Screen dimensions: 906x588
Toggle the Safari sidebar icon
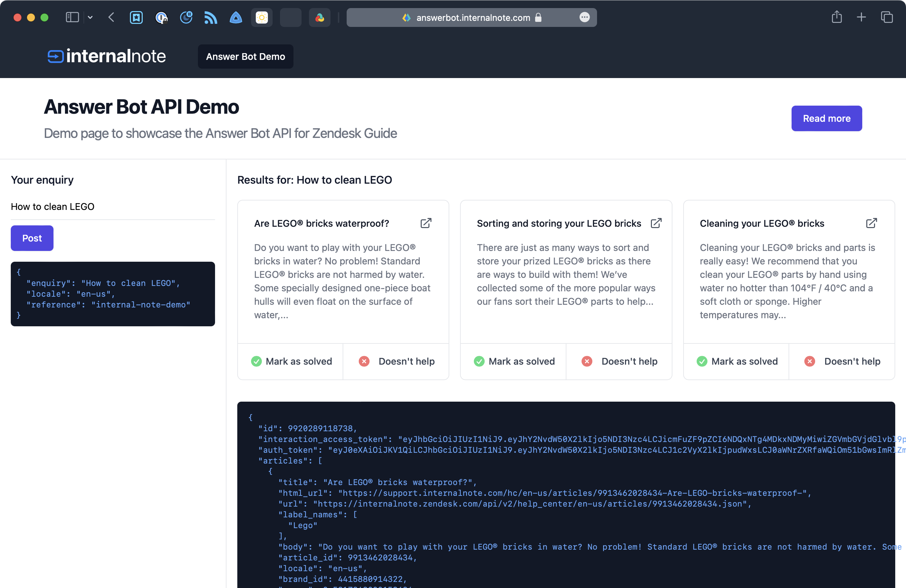pos(72,17)
